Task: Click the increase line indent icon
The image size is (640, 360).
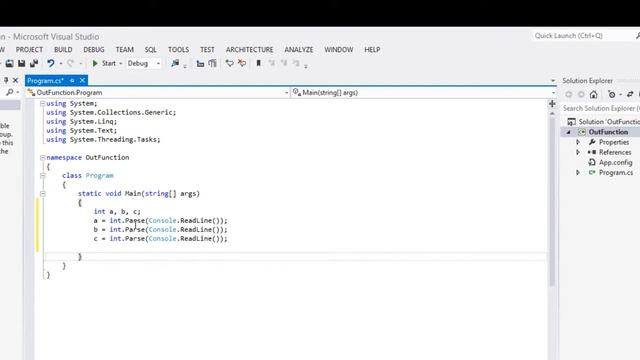Action: click(212, 63)
